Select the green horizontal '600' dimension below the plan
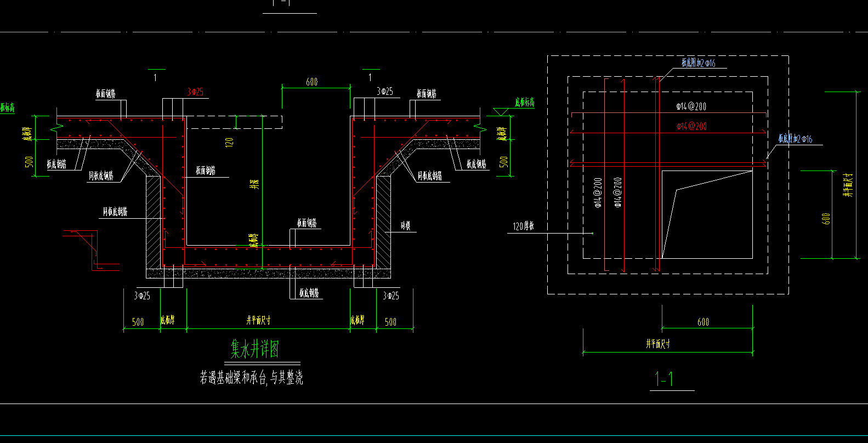 [x=704, y=322]
